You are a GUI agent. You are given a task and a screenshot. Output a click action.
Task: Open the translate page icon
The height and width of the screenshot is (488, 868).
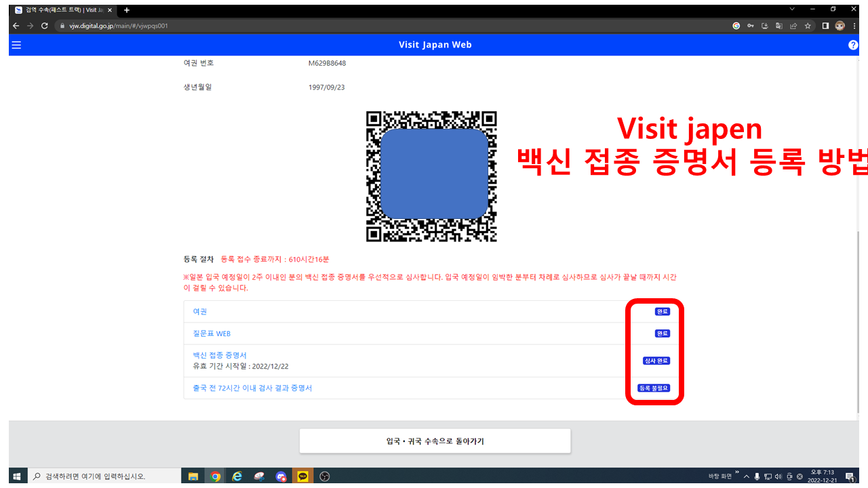click(779, 26)
